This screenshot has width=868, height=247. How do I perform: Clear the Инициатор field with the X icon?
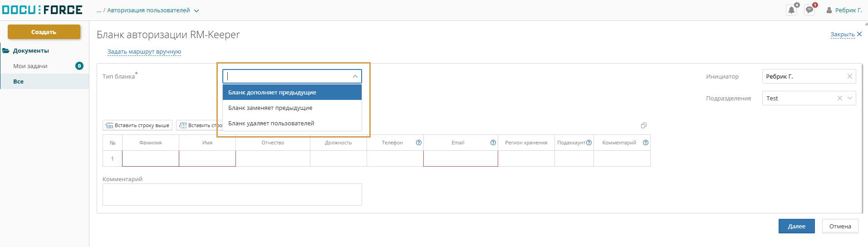click(850, 76)
